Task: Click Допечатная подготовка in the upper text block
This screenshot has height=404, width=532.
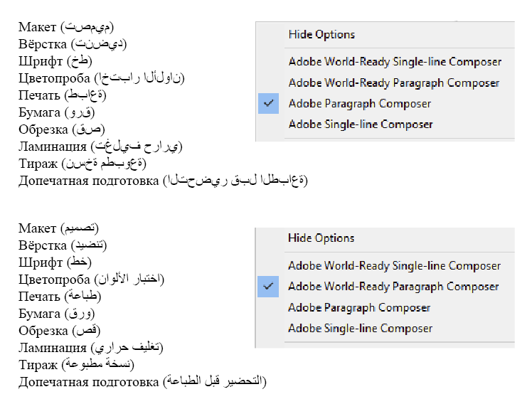Action: coord(88,181)
